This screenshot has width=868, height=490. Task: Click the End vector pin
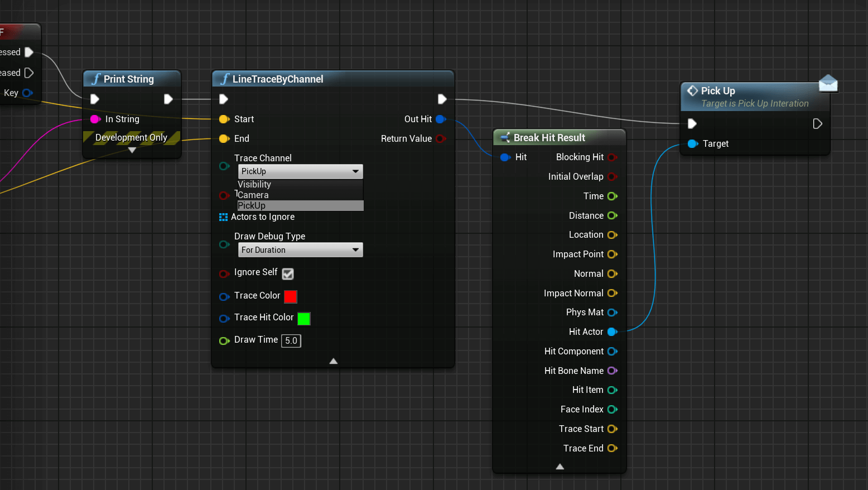[x=224, y=138]
